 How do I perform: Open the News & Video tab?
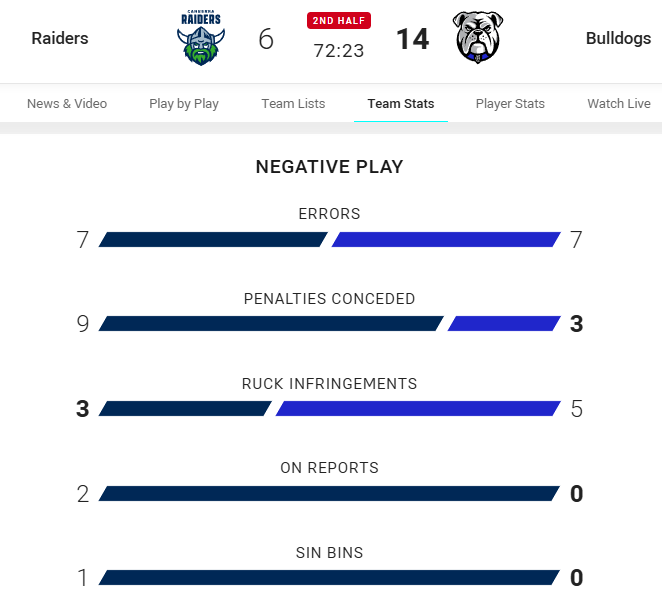67,103
